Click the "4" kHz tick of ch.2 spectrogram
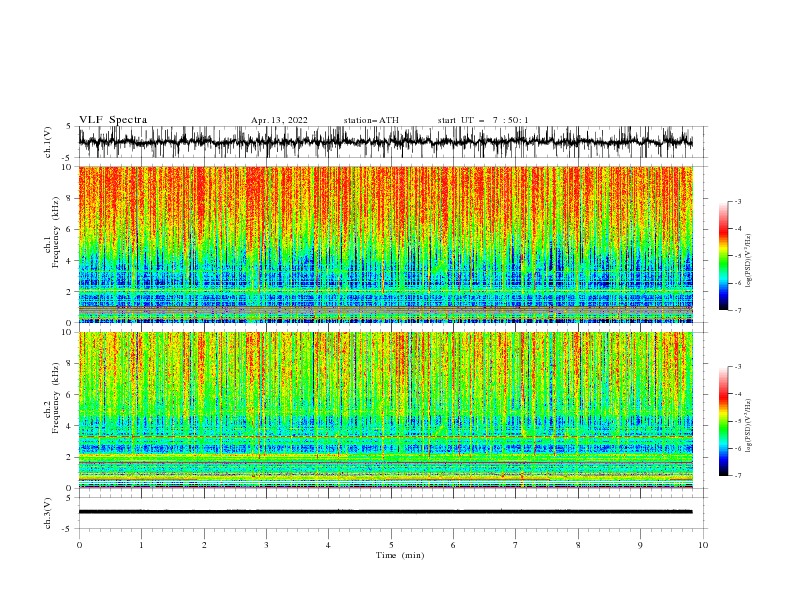Screen dimensions: 792x612 click(70, 426)
